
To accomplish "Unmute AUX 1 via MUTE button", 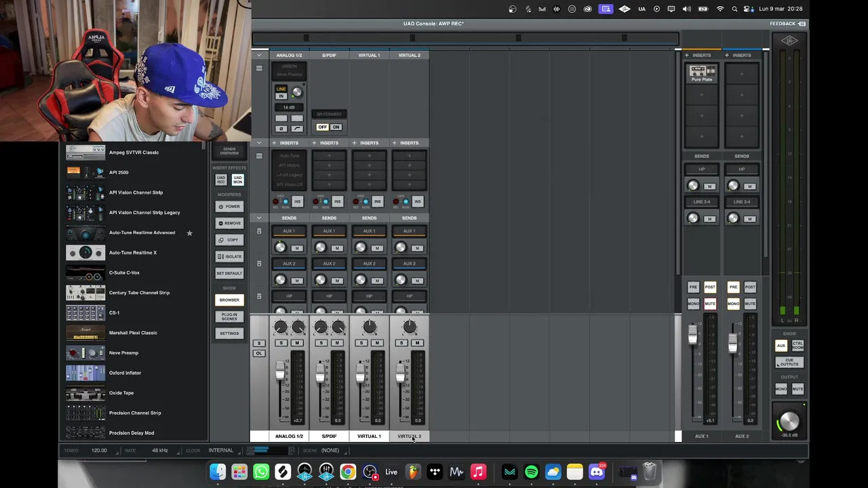I will [710, 304].
